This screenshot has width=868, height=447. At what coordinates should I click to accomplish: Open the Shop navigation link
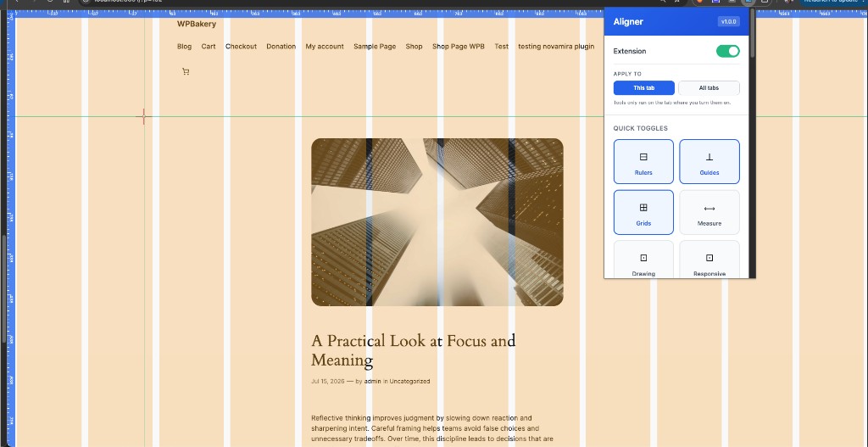(414, 47)
